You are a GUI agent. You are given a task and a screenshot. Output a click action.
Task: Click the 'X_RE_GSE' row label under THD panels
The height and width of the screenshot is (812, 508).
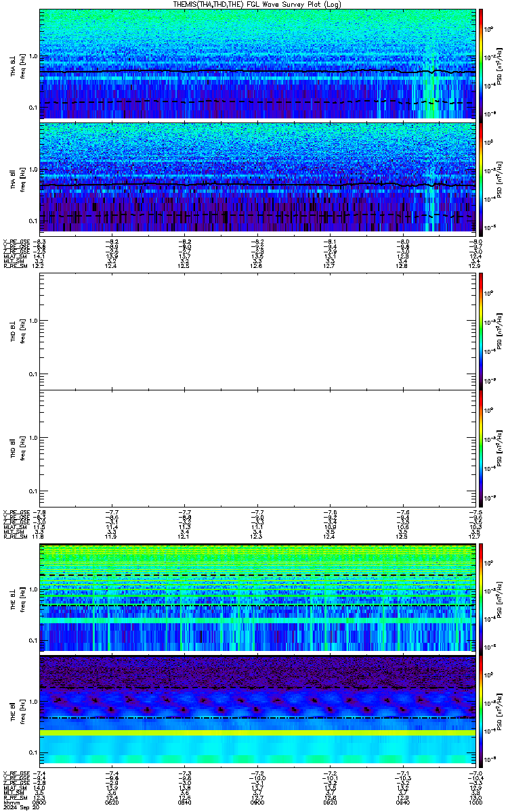click(x=16, y=512)
